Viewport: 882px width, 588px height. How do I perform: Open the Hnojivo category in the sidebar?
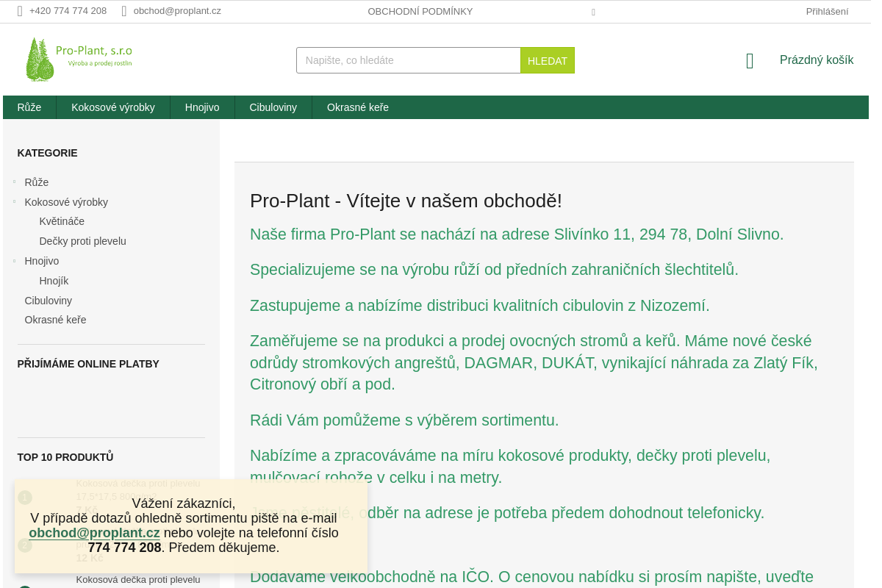(x=42, y=261)
